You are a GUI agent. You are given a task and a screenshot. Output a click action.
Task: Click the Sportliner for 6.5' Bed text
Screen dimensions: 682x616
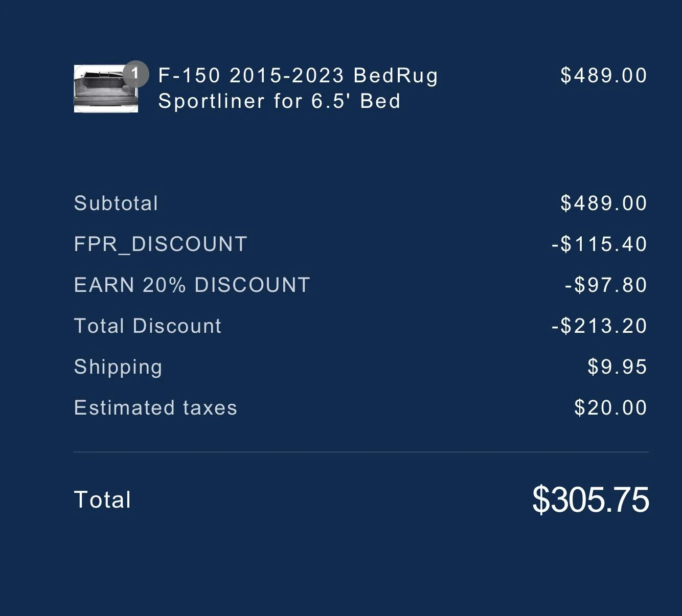tap(279, 101)
